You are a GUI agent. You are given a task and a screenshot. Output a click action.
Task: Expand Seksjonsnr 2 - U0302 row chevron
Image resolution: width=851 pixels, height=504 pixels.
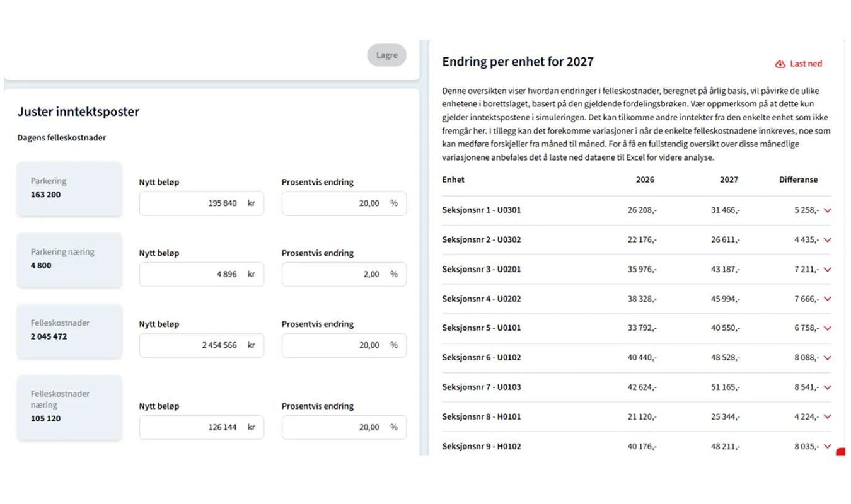(x=827, y=240)
